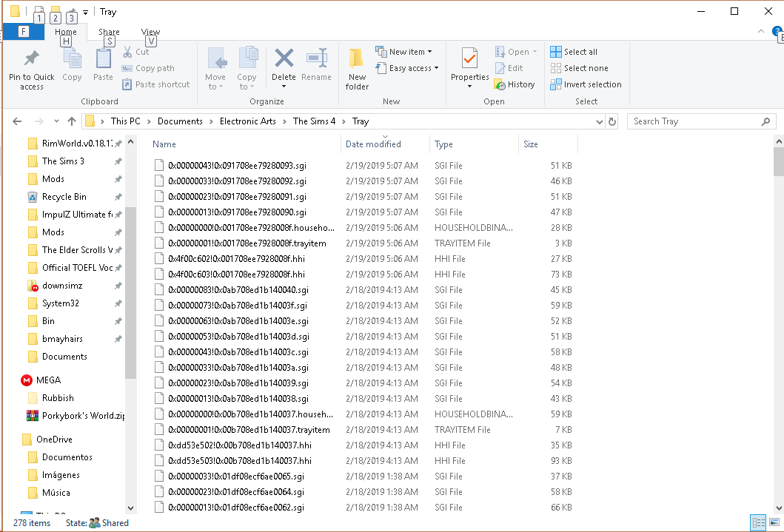Viewport: 784px width, 532px height.
Task: Open the recent locations dropdown
Action: click(56, 121)
